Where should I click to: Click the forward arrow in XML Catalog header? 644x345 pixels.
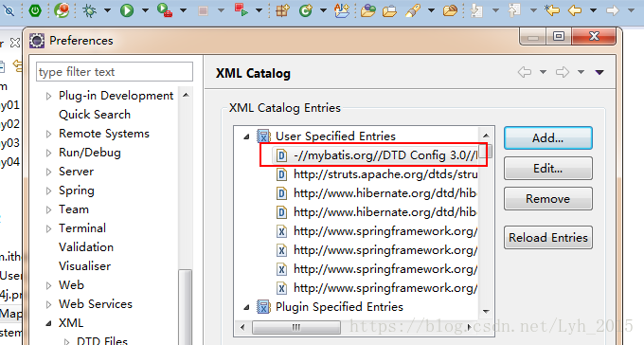pyautogui.click(x=563, y=72)
